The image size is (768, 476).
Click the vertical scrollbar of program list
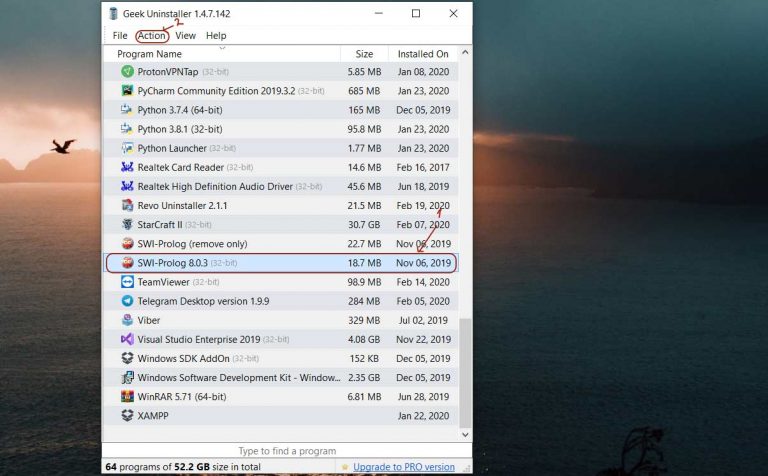pyautogui.click(x=465, y=370)
